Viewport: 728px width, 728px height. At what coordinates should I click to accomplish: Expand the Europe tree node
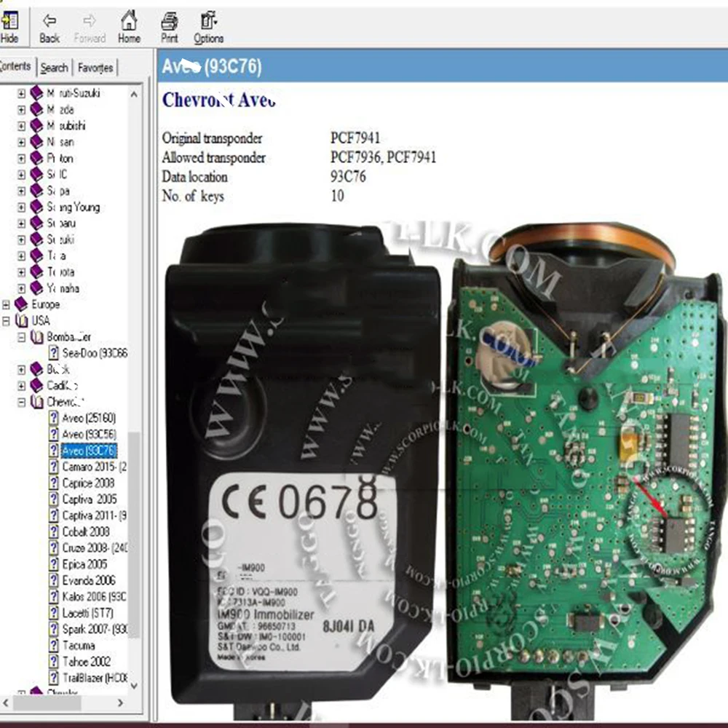(x=6, y=304)
